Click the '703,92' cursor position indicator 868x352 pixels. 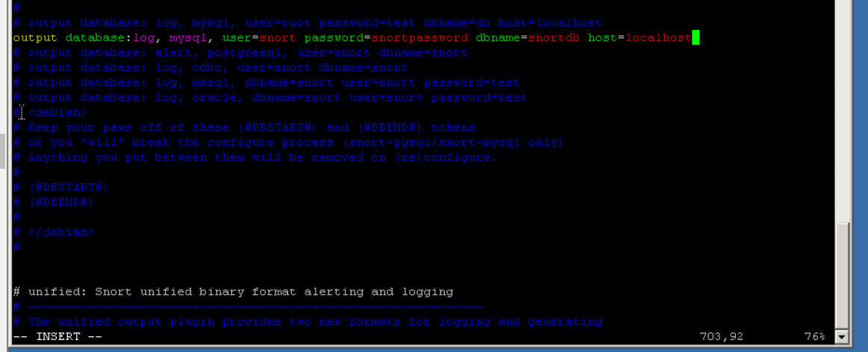[x=721, y=336]
